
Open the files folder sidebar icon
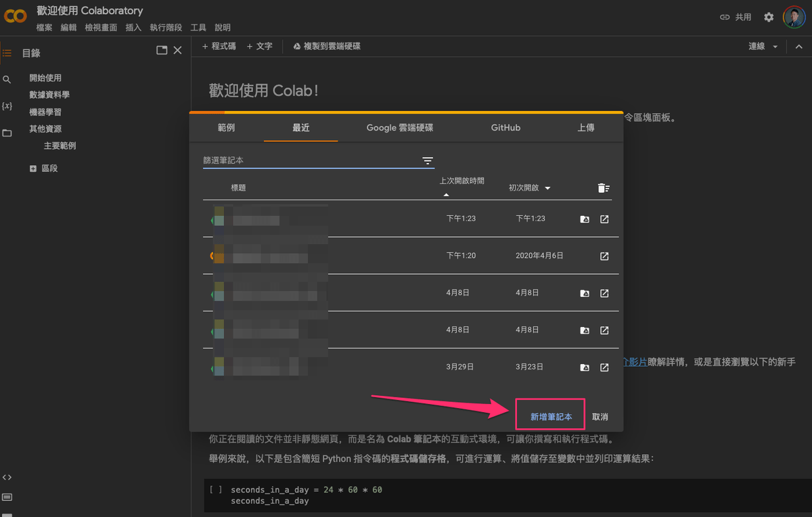(x=7, y=133)
